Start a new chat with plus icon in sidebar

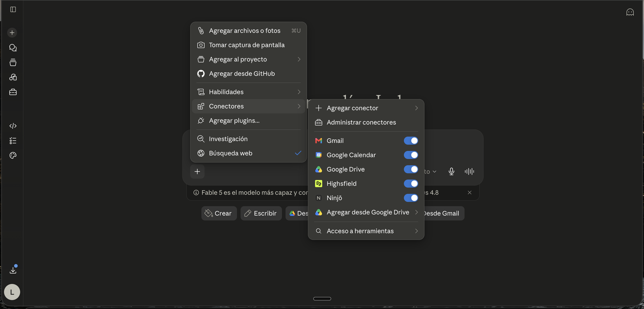click(12, 33)
